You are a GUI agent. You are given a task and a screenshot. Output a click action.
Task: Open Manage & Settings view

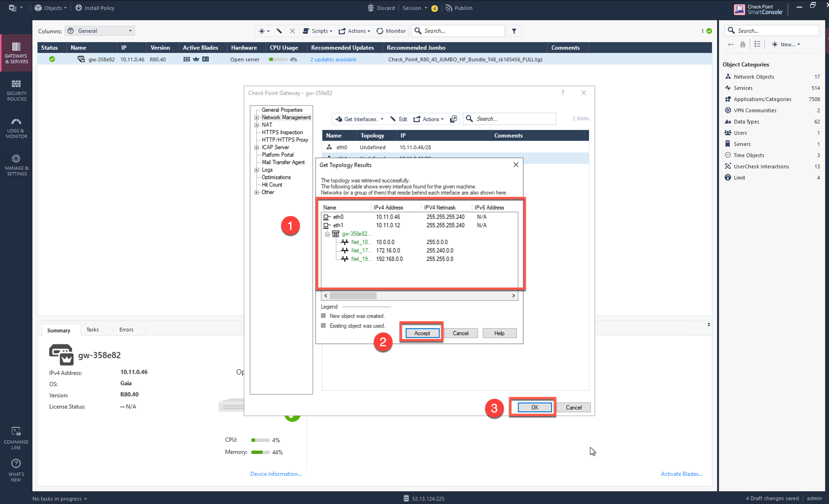16,165
